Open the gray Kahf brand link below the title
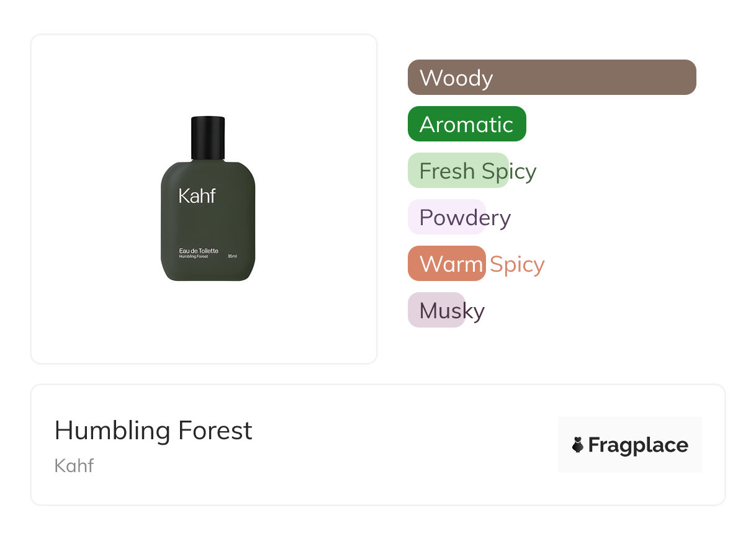This screenshot has width=756, height=536. click(74, 465)
